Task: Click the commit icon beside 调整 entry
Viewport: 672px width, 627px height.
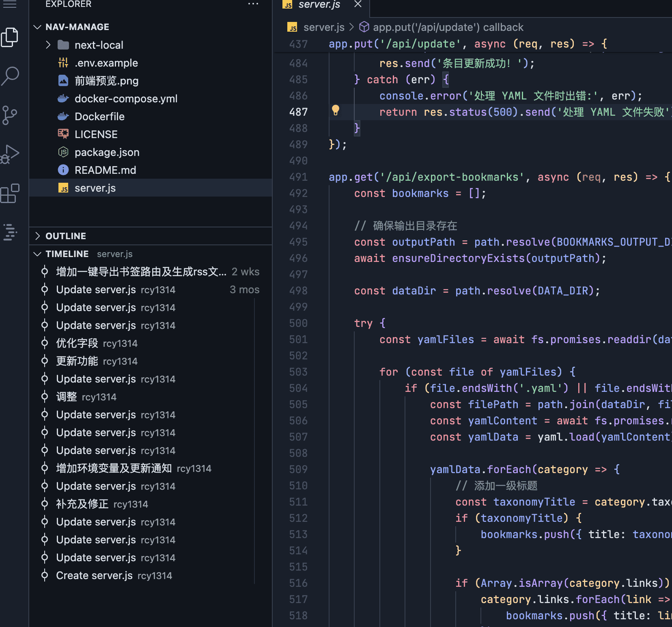Action: tap(45, 396)
